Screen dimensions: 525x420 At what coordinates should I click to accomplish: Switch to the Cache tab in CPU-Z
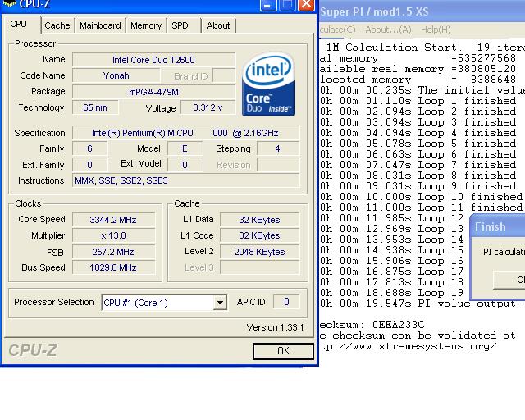coord(57,25)
